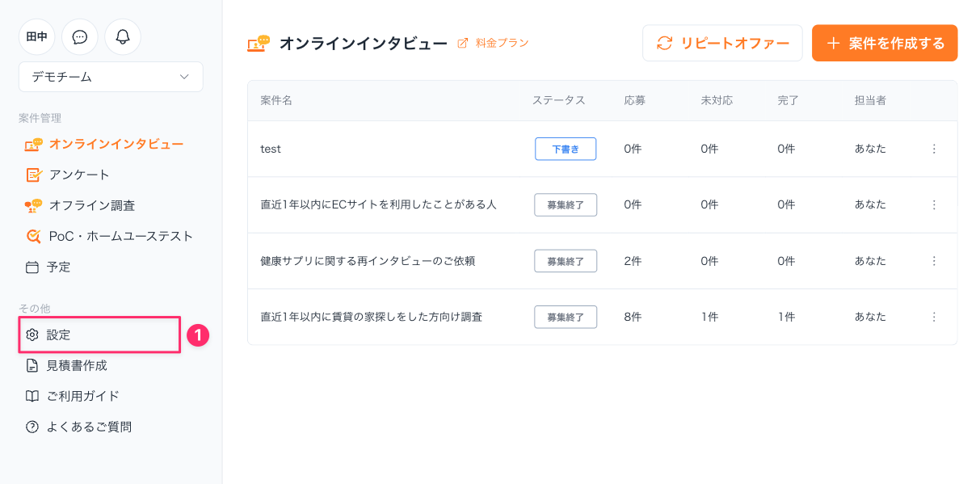This screenshot has width=980, height=484.
Task: Click the 設定 gear icon
Action: (x=32, y=335)
